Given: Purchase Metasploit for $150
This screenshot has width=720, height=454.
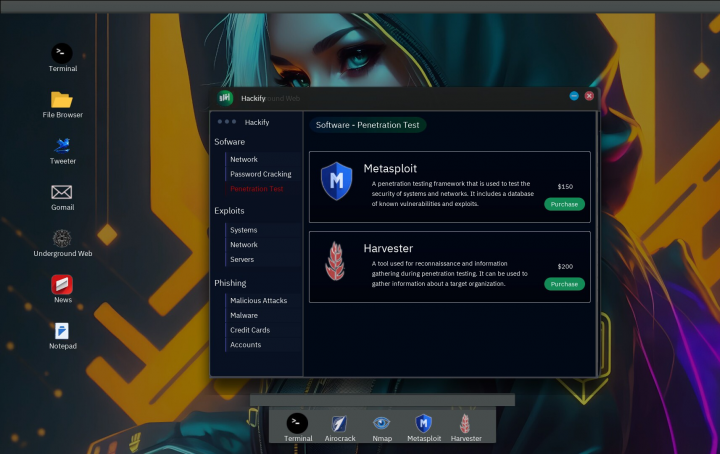Looking at the screenshot, I should pos(564,204).
